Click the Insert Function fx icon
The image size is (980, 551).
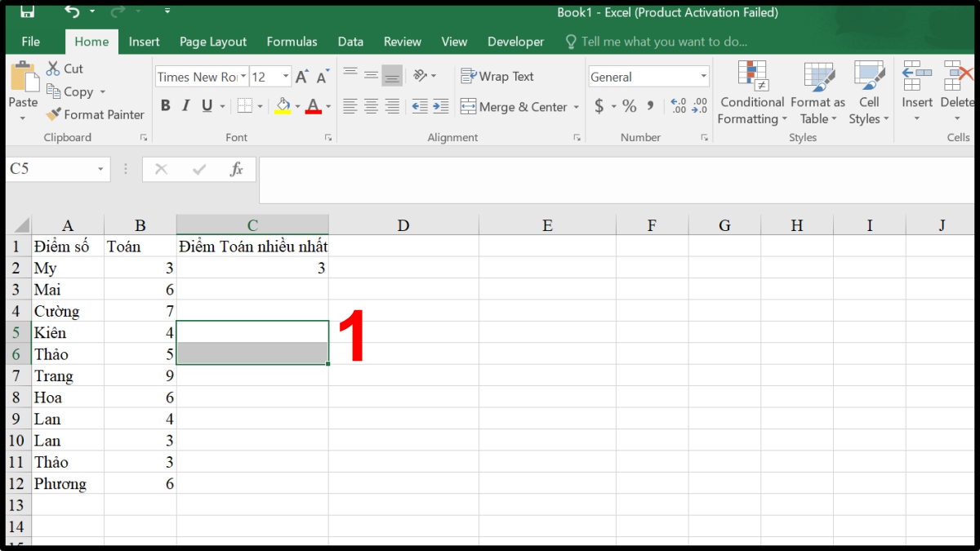tap(237, 169)
